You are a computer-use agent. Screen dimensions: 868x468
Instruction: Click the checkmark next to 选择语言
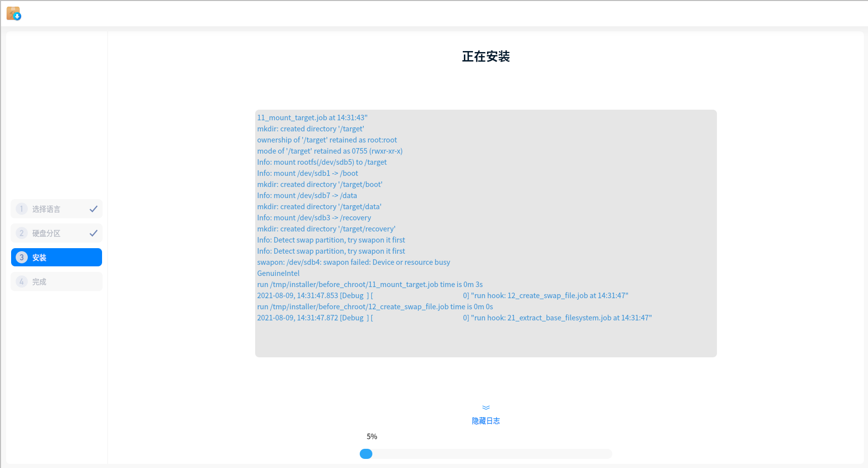point(93,209)
